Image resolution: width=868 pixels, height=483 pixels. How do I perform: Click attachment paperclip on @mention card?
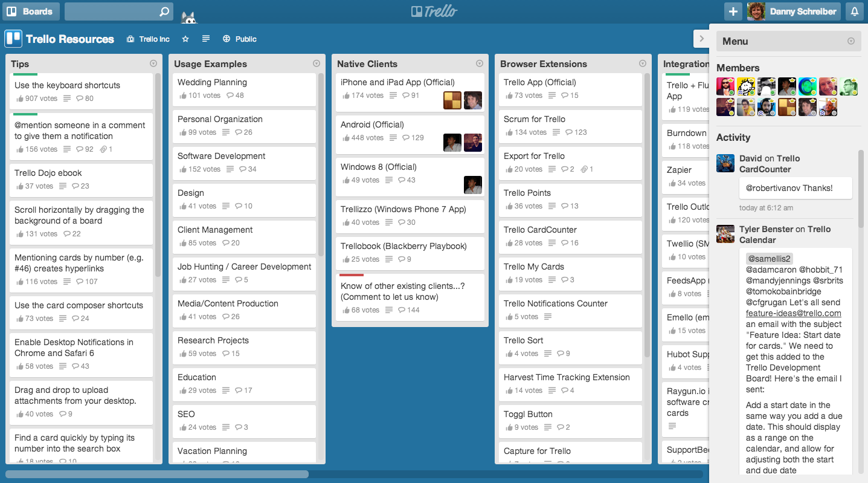102,149
